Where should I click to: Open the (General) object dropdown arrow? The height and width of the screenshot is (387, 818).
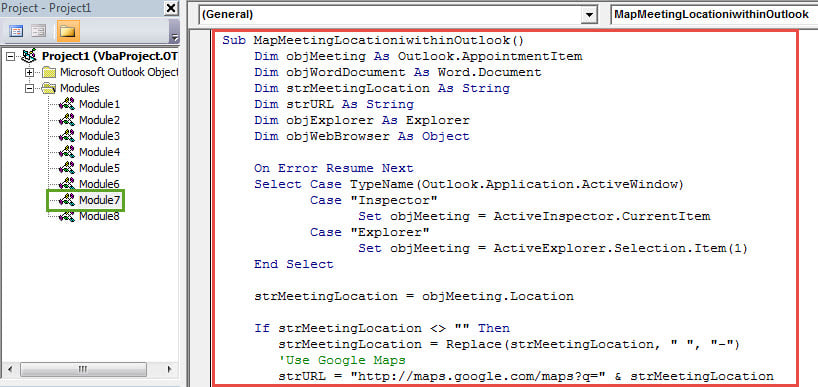coord(590,15)
